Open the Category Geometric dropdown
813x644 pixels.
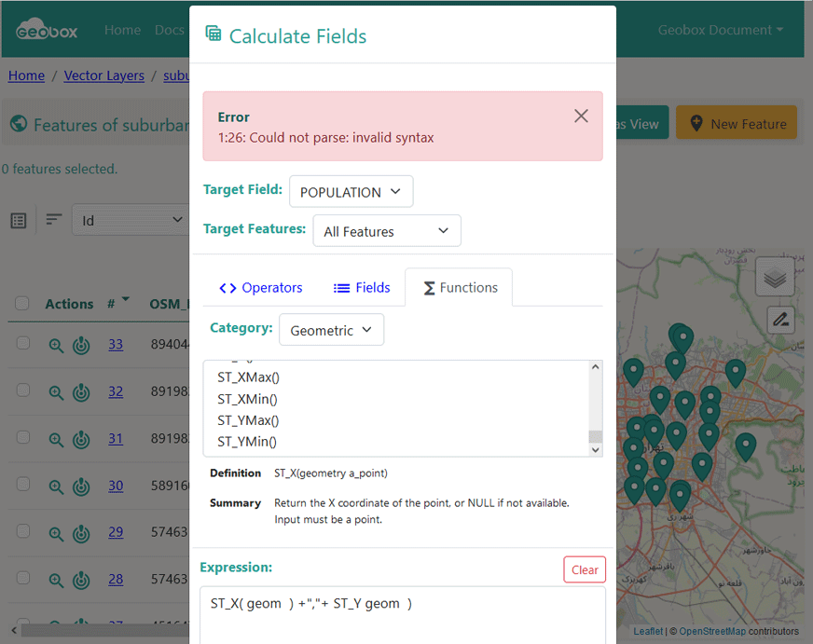[331, 330]
